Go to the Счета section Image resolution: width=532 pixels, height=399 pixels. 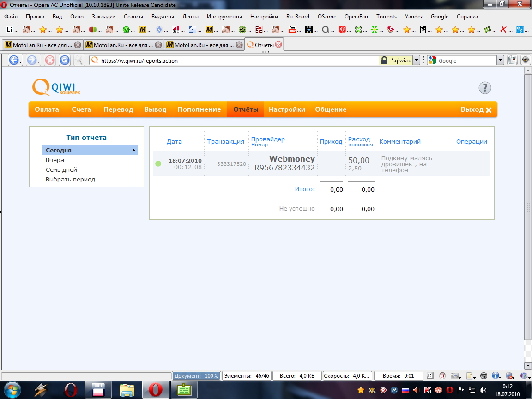(81, 109)
